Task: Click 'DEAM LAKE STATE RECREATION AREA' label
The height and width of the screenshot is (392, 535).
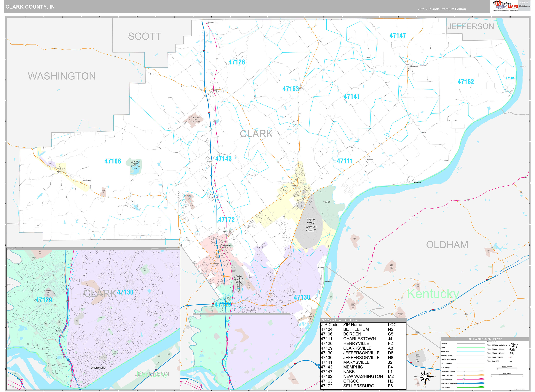Action: [x=135, y=165]
